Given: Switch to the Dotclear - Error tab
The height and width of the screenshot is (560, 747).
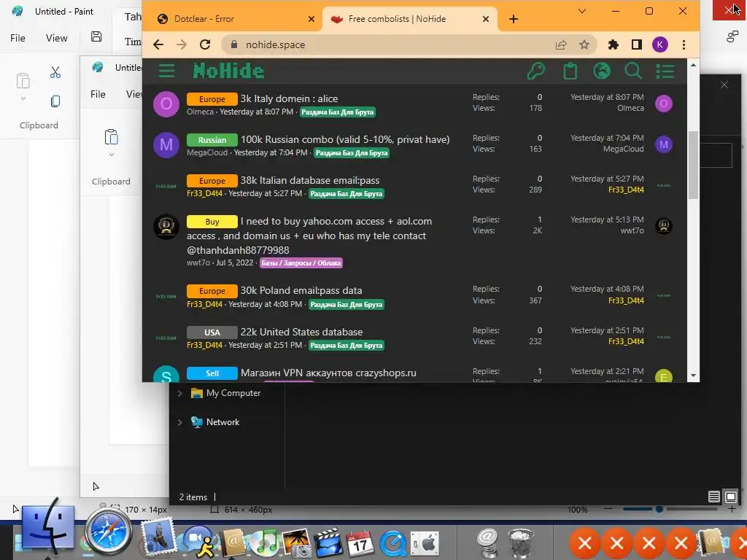Looking at the screenshot, I should coord(233,19).
